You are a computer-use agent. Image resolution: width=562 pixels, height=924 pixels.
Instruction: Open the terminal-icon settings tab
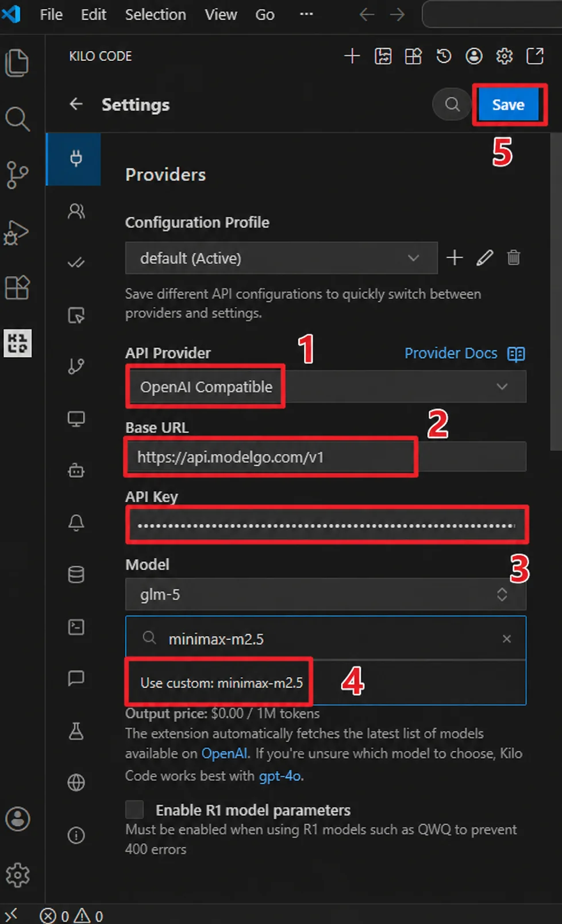click(76, 627)
